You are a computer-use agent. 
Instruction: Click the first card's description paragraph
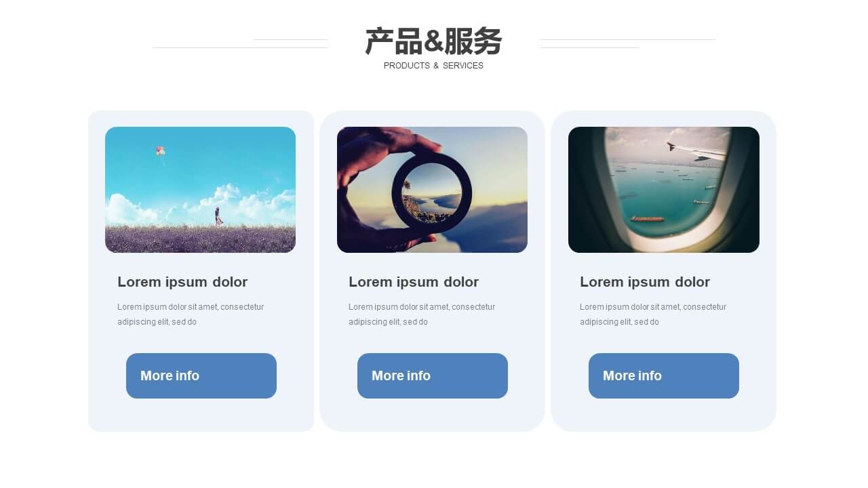click(191, 314)
